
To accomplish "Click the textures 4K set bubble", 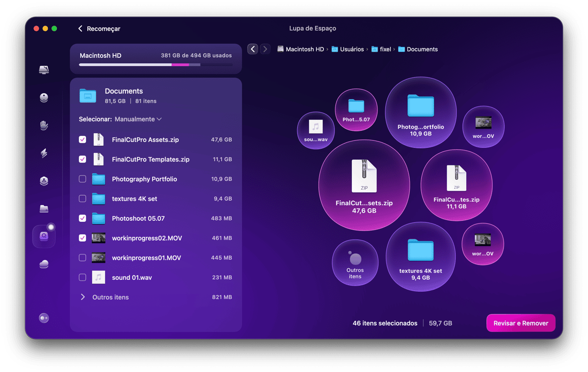I will [420, 257].
